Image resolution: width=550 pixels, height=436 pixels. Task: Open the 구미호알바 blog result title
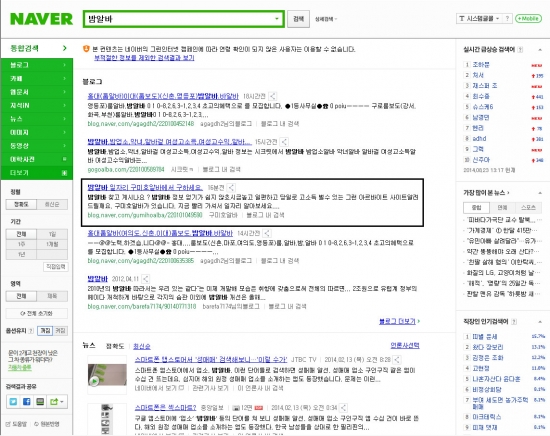pyautogui.click(x=145, y=187)
